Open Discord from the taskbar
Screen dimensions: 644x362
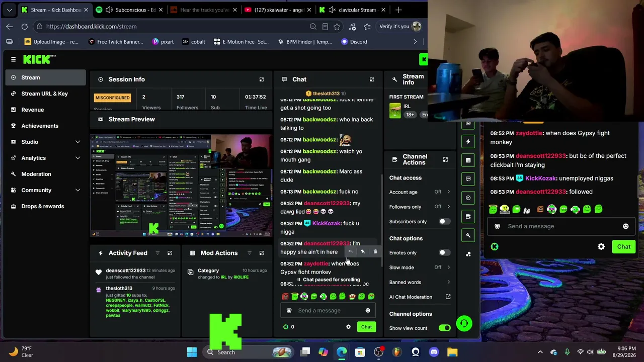pos(434,352)
